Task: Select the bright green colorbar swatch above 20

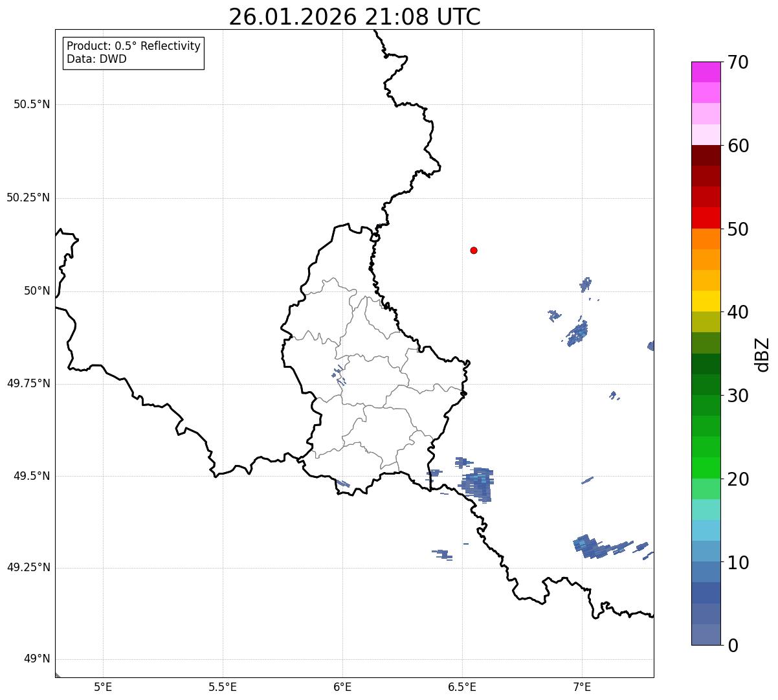Action: pyautogui.click(x=706, y=468)
